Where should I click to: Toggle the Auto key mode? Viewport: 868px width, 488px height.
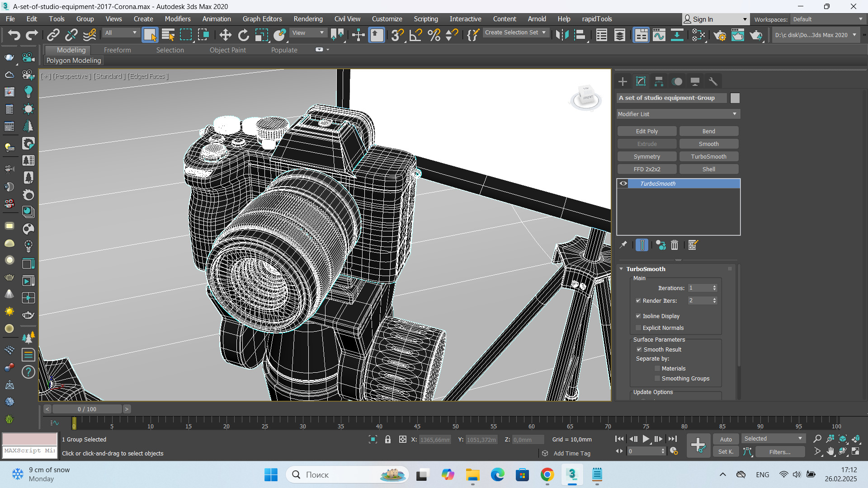click(726, 439)
